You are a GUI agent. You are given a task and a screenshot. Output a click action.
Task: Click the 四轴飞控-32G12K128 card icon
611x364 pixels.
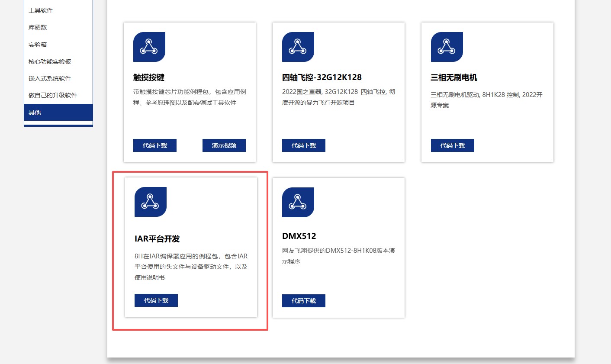pos(298,47)
